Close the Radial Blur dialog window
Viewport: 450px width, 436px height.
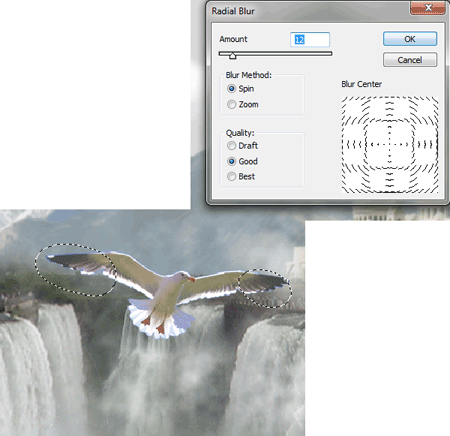[428, 8]
